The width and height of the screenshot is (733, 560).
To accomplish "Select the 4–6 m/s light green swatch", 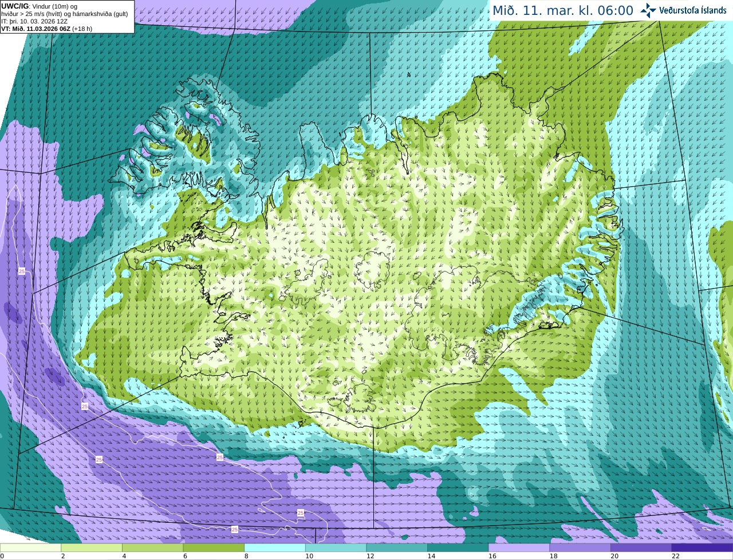I will 153,548.
